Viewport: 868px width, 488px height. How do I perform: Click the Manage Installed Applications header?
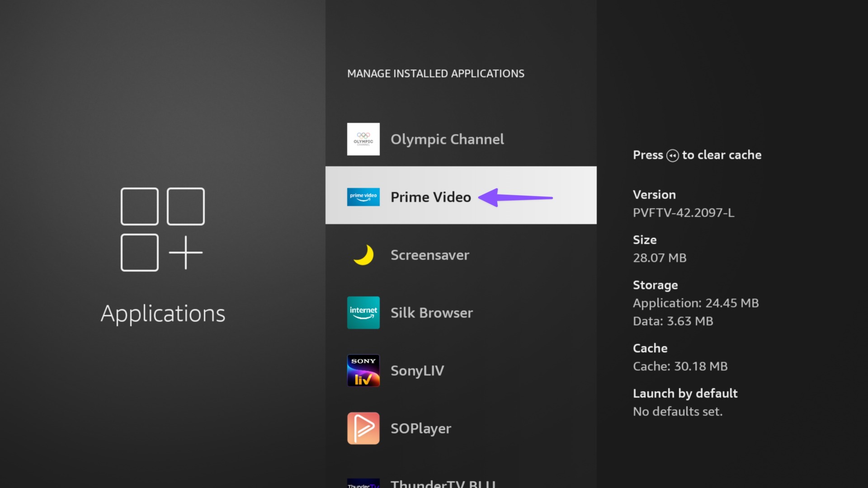click(435, 74)
